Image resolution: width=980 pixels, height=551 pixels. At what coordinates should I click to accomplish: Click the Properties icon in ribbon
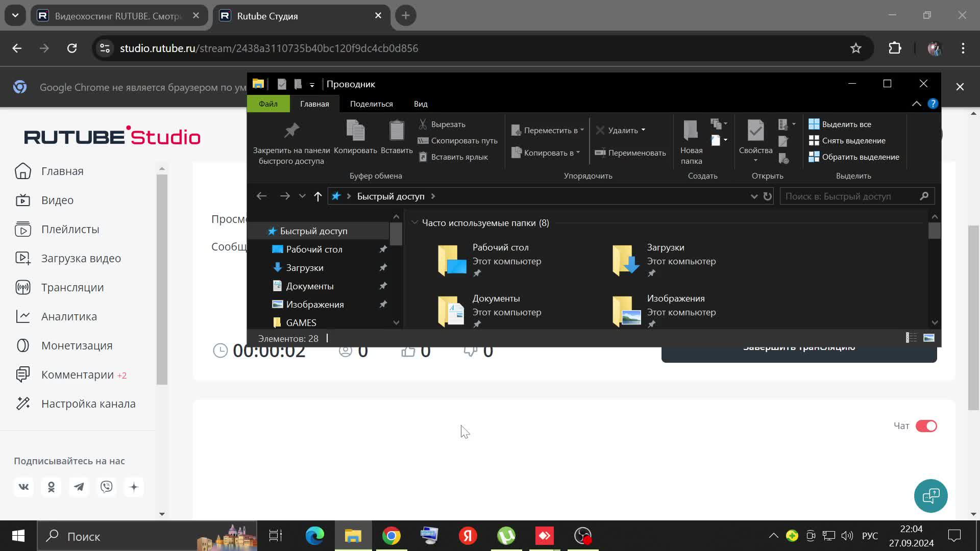755,132
